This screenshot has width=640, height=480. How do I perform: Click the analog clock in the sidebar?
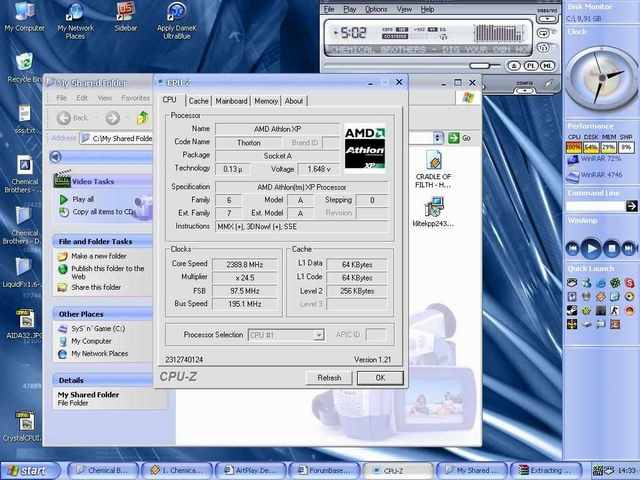(x=602, y=78)
